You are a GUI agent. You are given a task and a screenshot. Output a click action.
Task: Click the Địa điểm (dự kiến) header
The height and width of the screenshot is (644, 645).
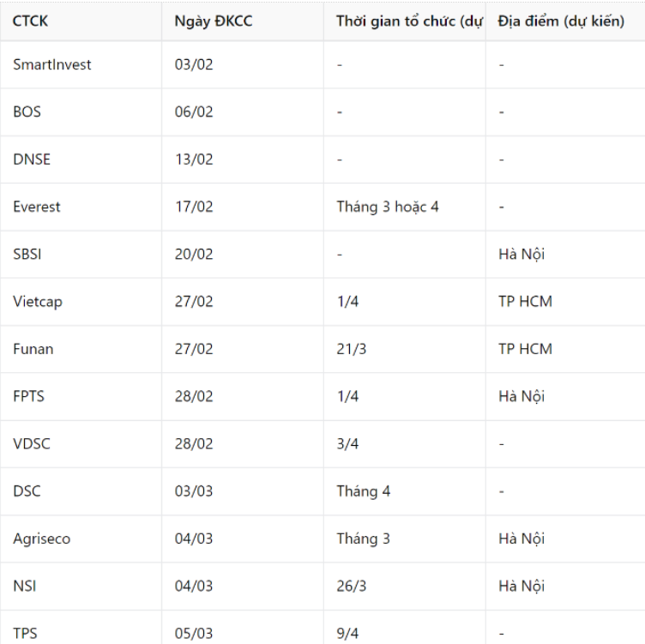[565, 21]
